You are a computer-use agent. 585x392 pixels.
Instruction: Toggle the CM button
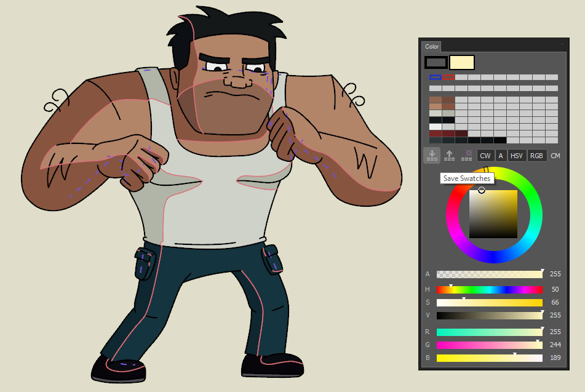555,156
